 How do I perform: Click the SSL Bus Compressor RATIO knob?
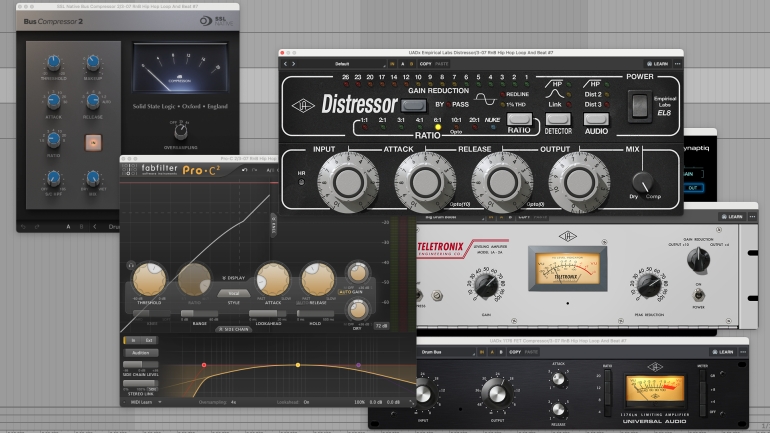pos(53,140)
